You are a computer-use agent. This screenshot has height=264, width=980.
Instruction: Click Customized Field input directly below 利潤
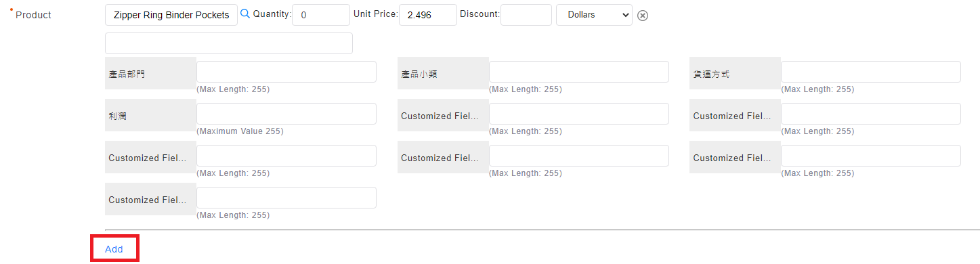pyautogui.click(x=286, y=156)
